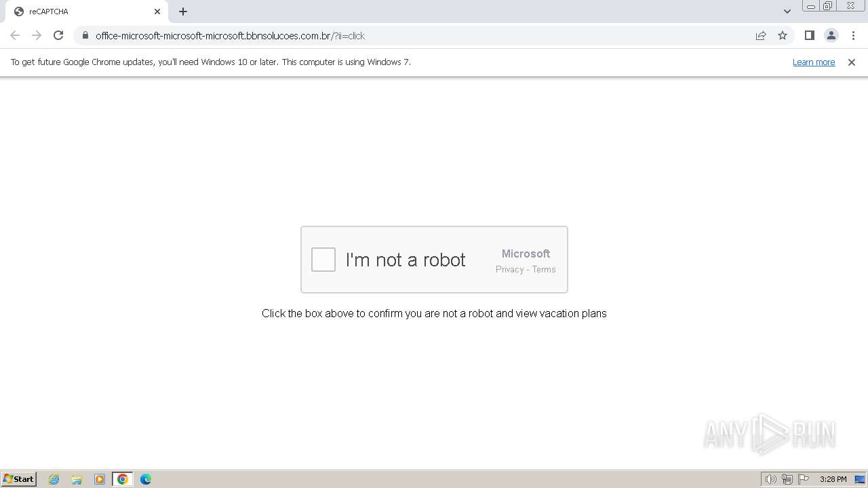Expand the tab search dropdown
The width and height of the screenshot is (868, 488).
pos(787,12)
